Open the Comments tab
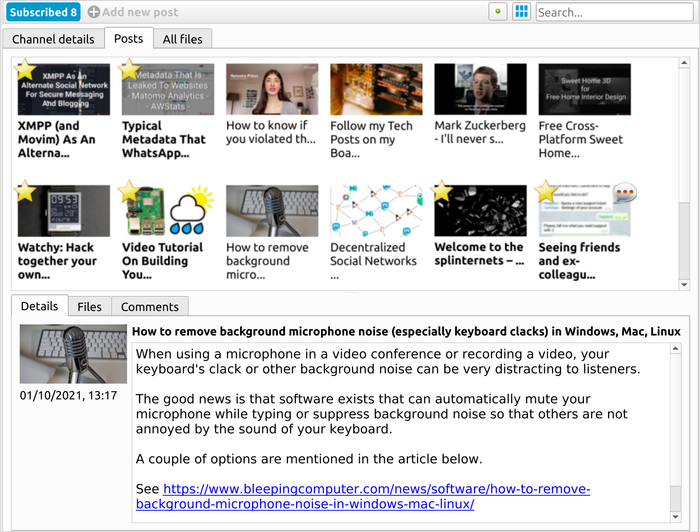Screen dimensions: 700x532 pyautogui.click(x=149, y=307)
